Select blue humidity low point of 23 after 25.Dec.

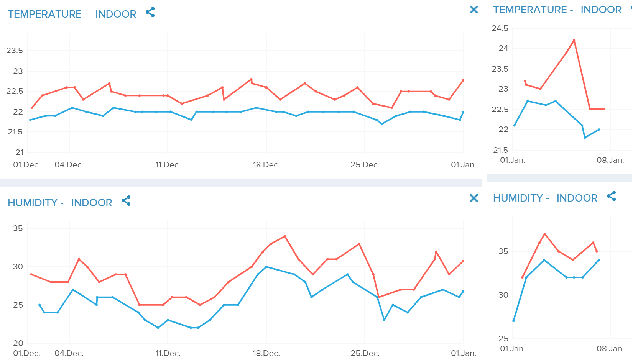(384, 320)
